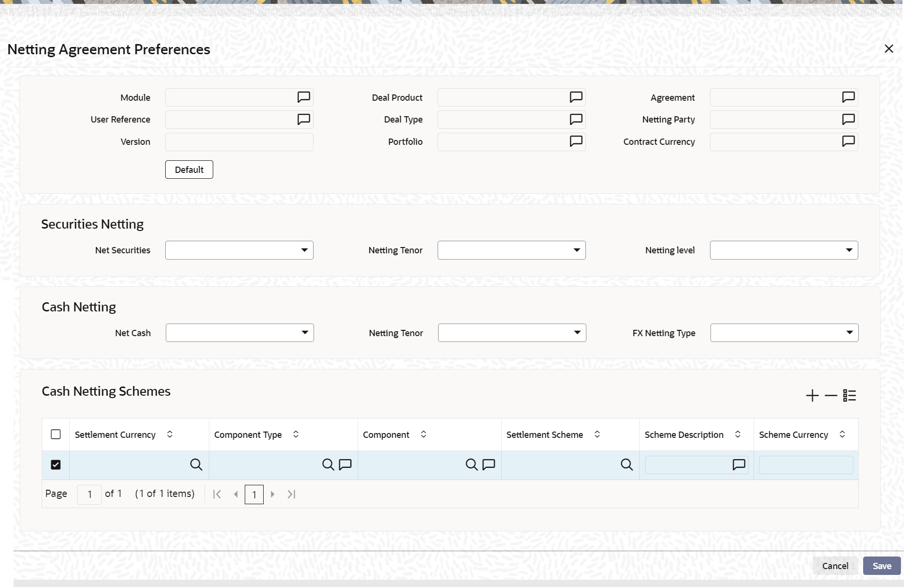Viewport: 915px width, 588px height.
Task: Sort by Settlement Scheme column
Action: (597, 434)
